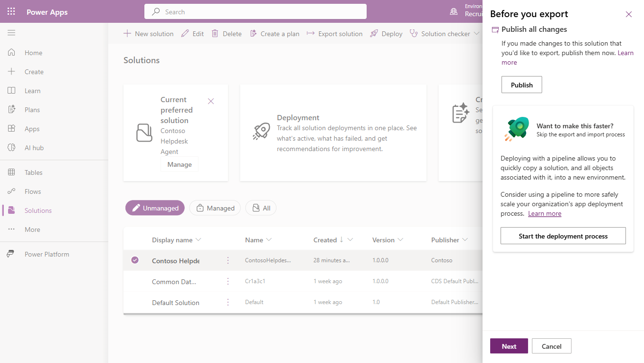Screen dimensions: 644x363
Task: Click the Publish button
Action: pyautogui.click(x=521, y=85)
